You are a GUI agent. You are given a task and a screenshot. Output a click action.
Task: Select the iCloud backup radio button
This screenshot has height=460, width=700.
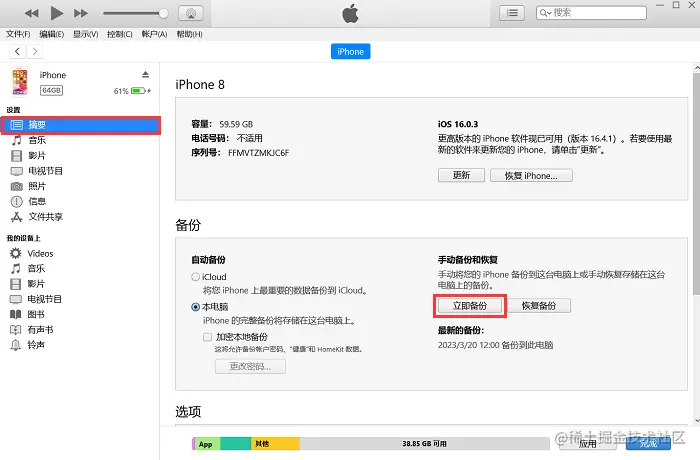pos(196,277)
